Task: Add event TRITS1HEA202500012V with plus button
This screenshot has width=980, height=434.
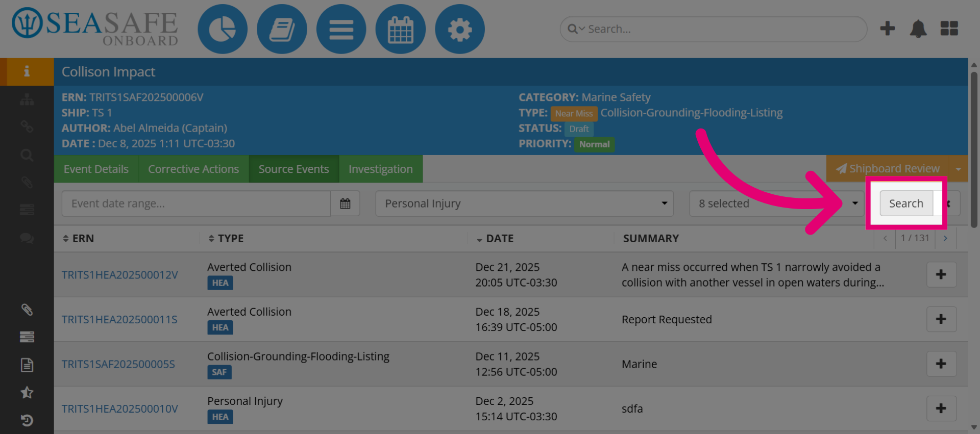Action: click(x=941, y=274)
